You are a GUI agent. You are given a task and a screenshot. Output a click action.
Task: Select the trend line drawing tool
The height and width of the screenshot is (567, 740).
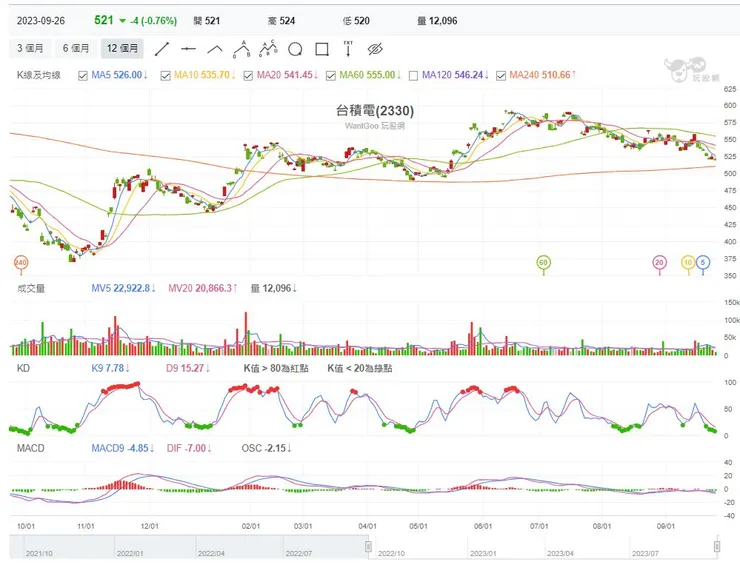click(161, 49)
